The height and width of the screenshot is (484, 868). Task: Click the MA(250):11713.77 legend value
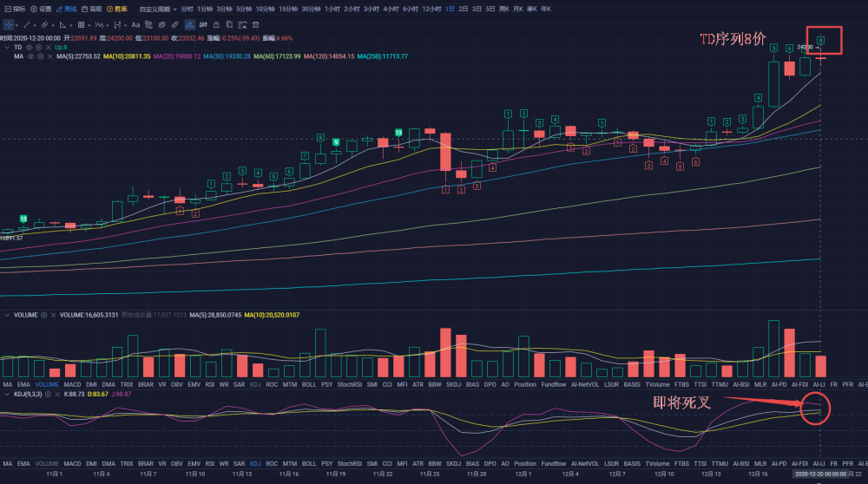tap(383, 56)
